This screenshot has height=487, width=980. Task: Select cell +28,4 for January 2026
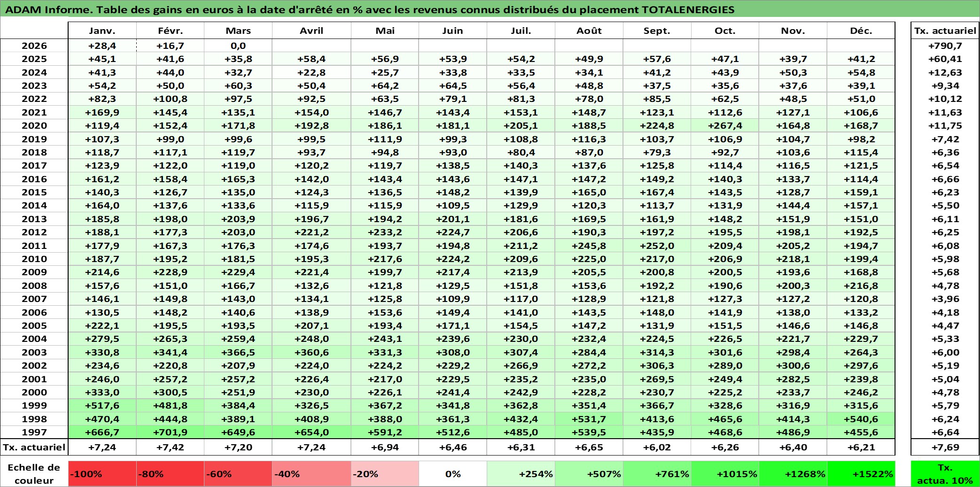[102, 46]
